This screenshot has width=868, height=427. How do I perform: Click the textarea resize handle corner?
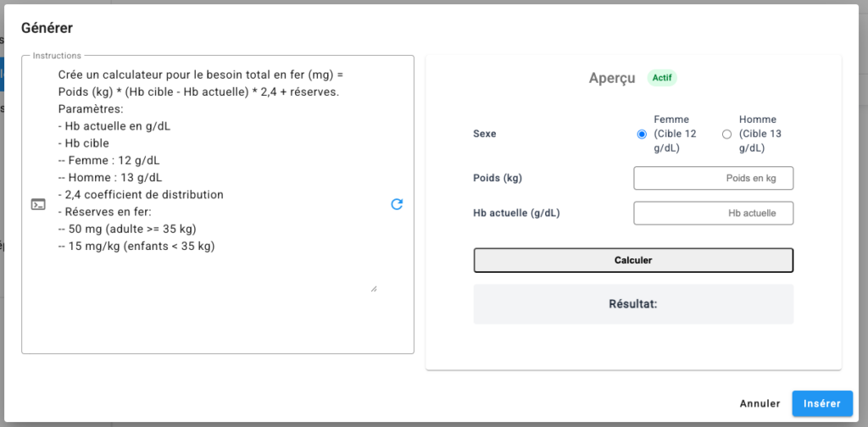[x=373, y=288]
